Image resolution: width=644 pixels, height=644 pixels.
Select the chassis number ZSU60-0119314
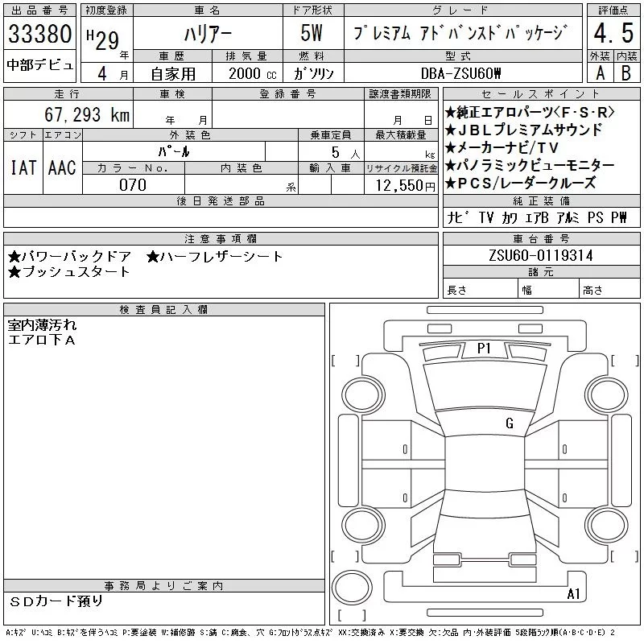(x=541, y=255)
